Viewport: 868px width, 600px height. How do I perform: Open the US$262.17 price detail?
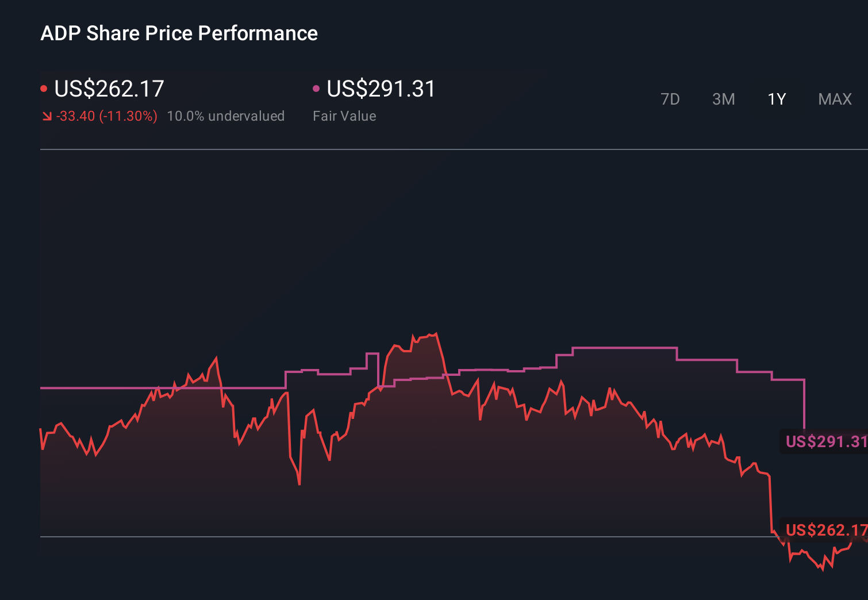tap(108, 89)
